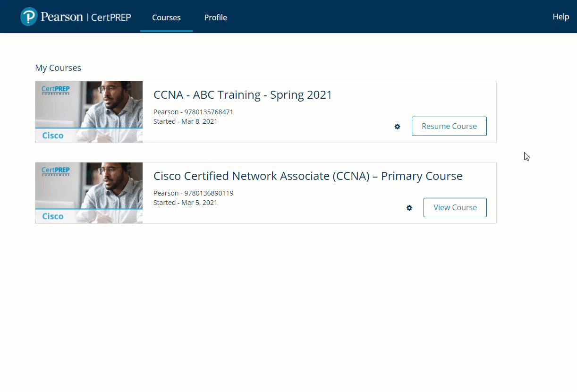The height and width of the screenshot is (392, 577).
Task: Click Cisco label on ABC Training thumbnail
Action: point(53,136)
